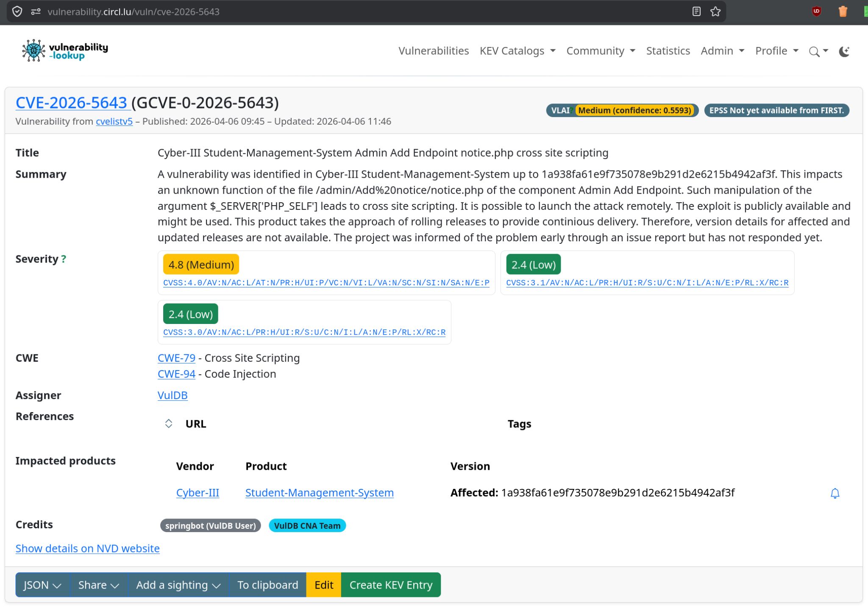Click the browser address bar URL
Viewport: 868px width, 611px height.
pos(134,11)
